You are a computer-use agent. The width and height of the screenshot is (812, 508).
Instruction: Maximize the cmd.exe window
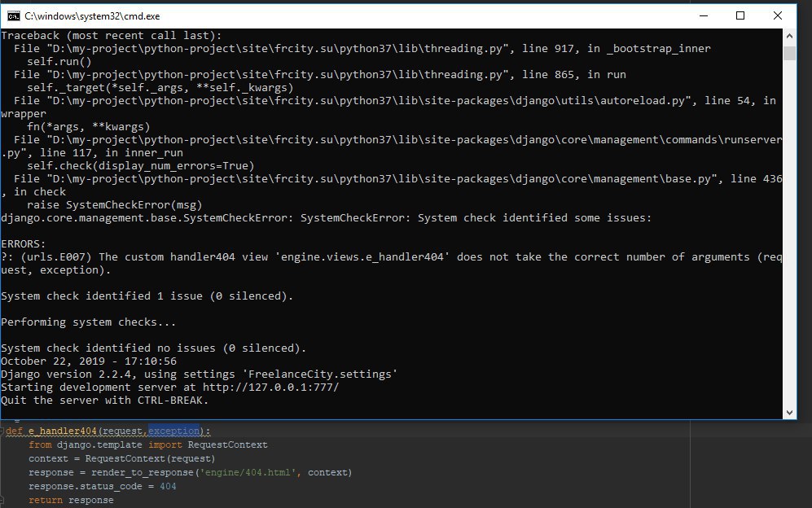click(x=740, y=16)
